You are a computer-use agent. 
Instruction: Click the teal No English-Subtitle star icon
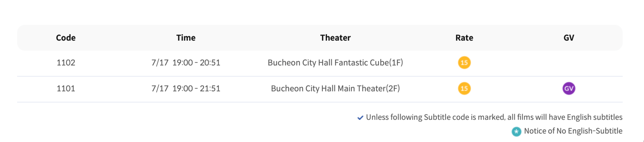point(516,131)
